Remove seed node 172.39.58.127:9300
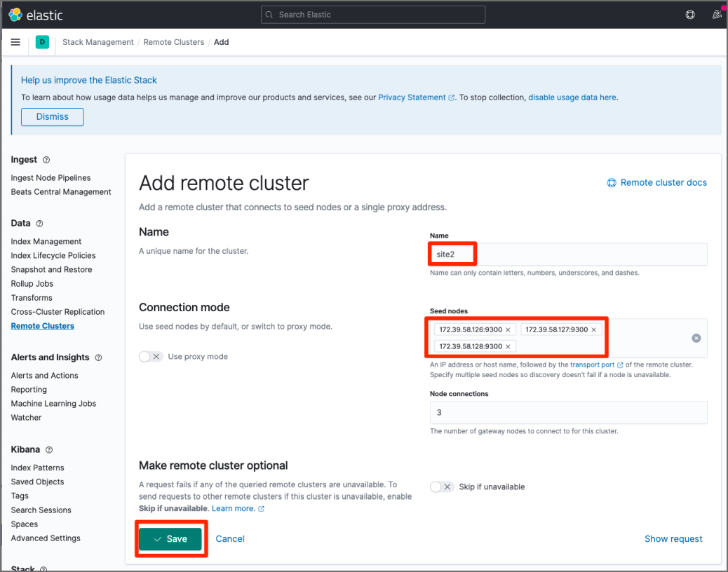 [593, 329]
